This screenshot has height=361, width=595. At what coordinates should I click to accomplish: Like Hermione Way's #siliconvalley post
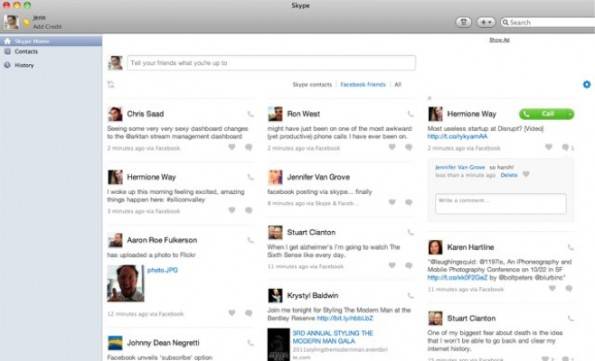point(232,210)
